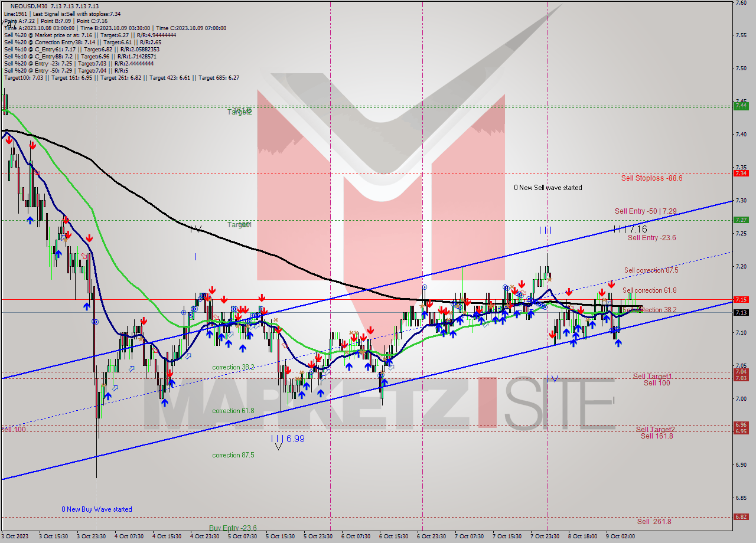Viewport: 756px width, 543px height.
Task: Click the black 7.13 current price tag
Action: (741, 312)
